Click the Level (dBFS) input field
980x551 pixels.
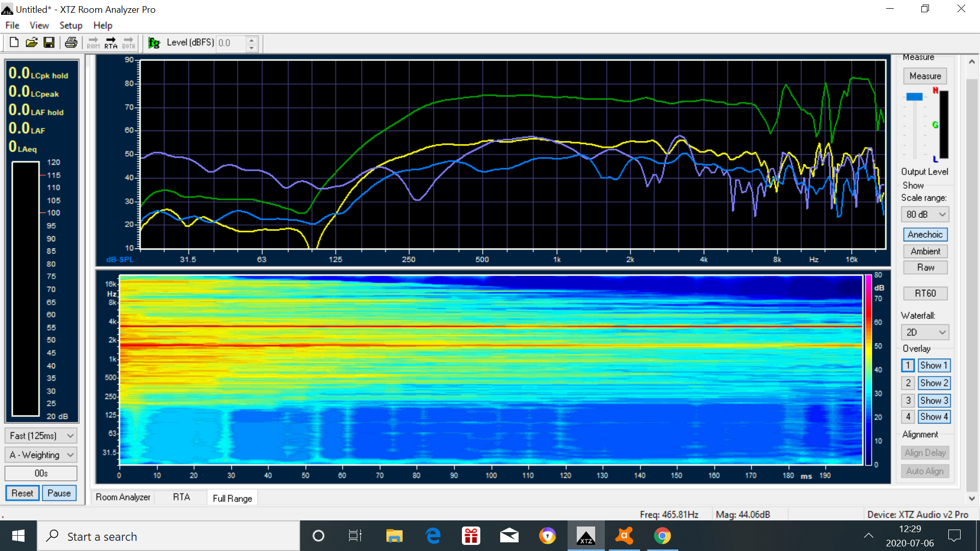(x=231, y=43)
